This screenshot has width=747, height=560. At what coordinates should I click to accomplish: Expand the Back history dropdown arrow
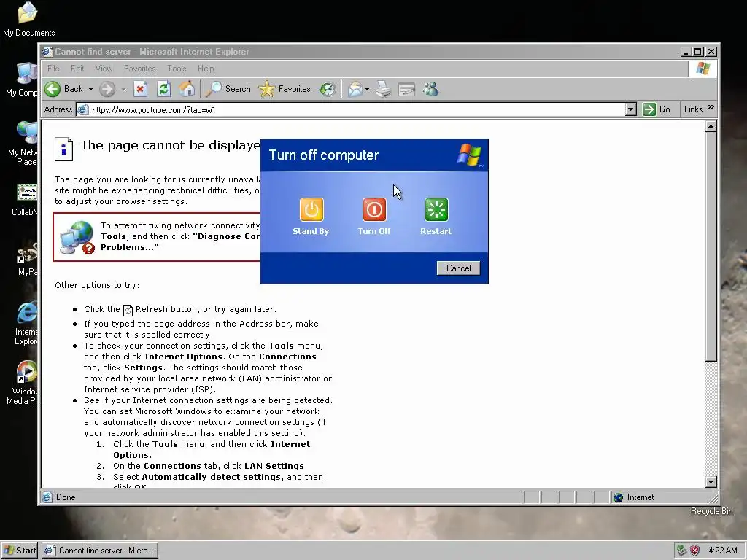point(90,89)
